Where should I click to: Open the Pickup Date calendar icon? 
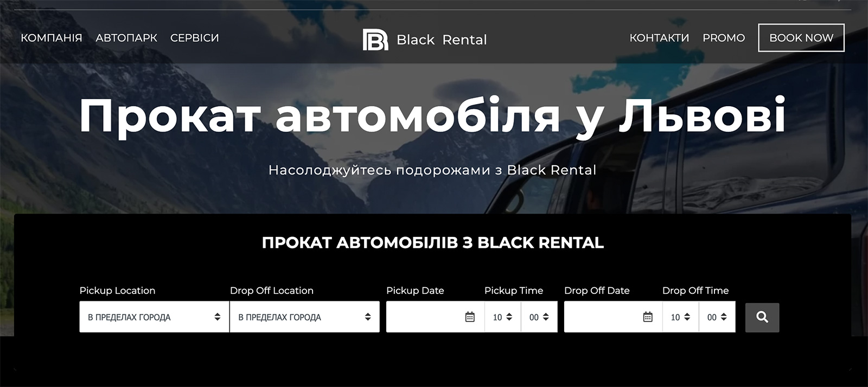(x=470, y=317)
